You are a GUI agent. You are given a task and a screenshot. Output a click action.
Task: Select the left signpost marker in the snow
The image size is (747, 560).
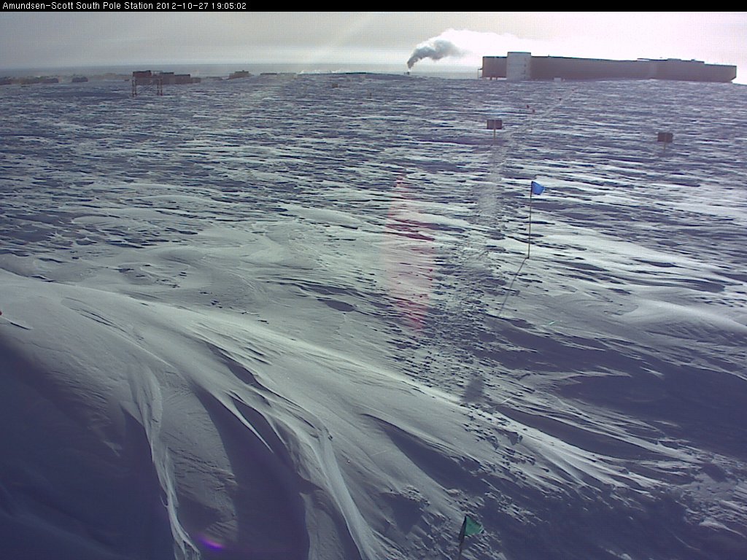[x=495, y=125]
